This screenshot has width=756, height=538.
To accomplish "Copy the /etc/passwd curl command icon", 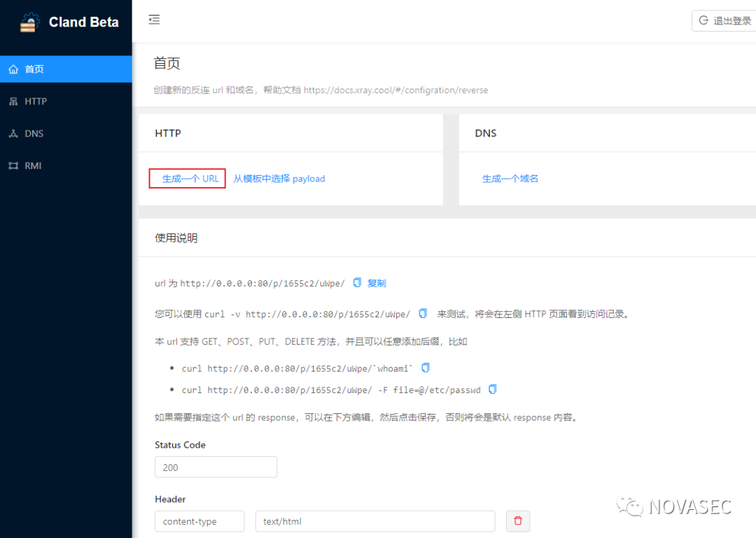I will (x=492, y=389).
